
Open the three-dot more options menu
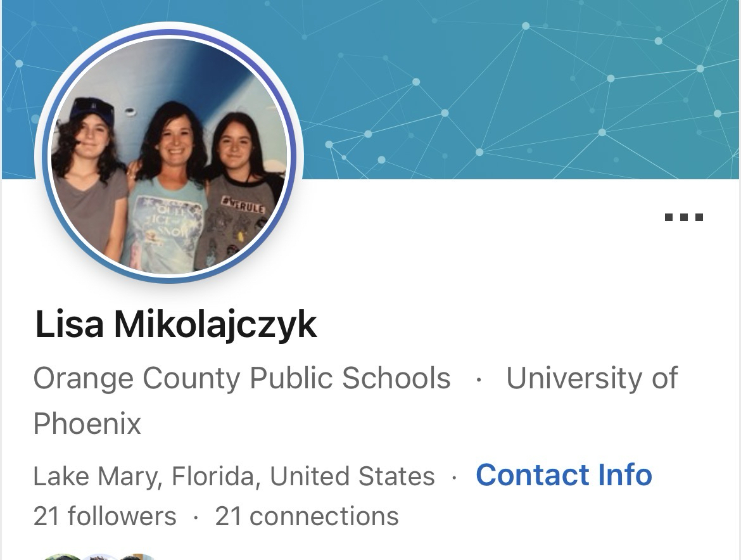[684, 217]
